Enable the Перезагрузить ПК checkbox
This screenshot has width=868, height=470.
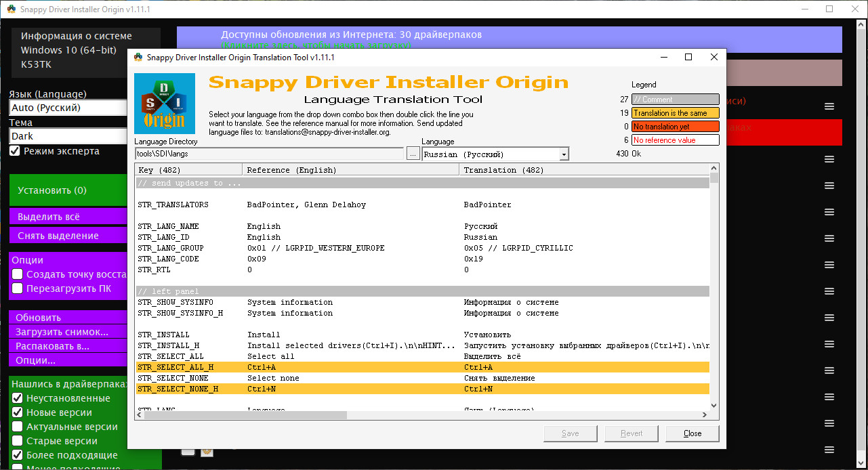(x=18, y=289)
